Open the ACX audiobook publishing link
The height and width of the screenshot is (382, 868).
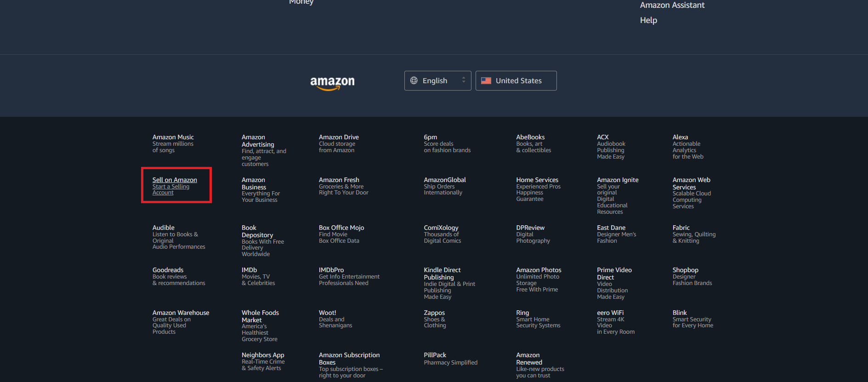tap(611, 147)
